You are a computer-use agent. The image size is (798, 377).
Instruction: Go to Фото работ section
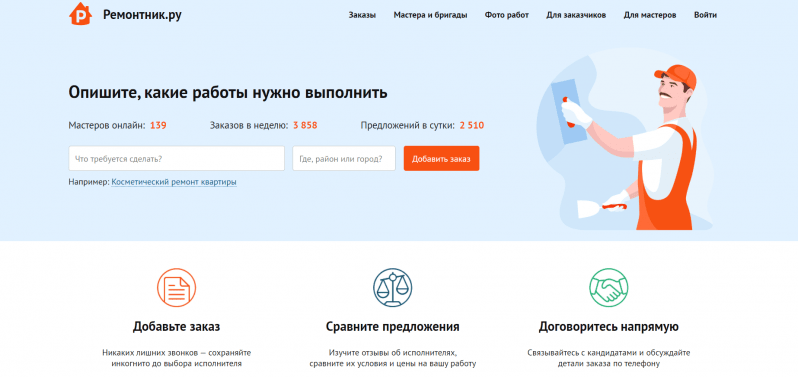click(x=506, y=15)
